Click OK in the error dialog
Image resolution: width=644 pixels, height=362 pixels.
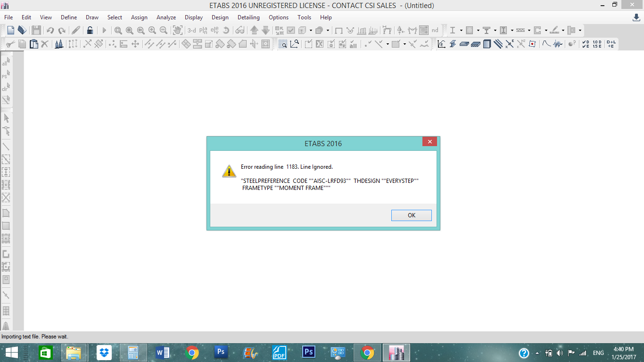(x=411, y=215)
